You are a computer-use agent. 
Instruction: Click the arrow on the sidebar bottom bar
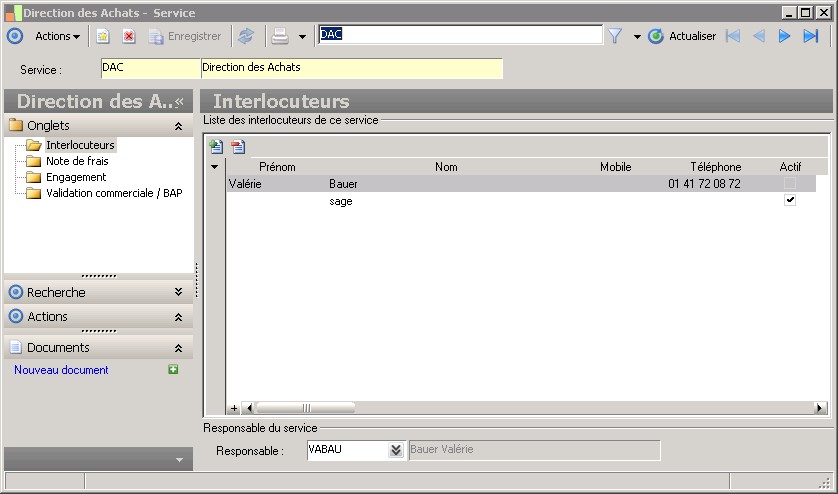(x=180, y=460)
